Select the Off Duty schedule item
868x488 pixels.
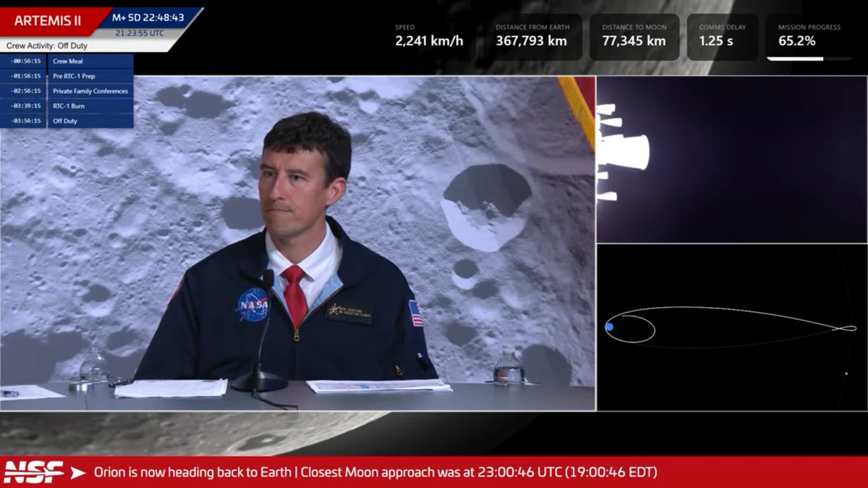click(64, 121)
